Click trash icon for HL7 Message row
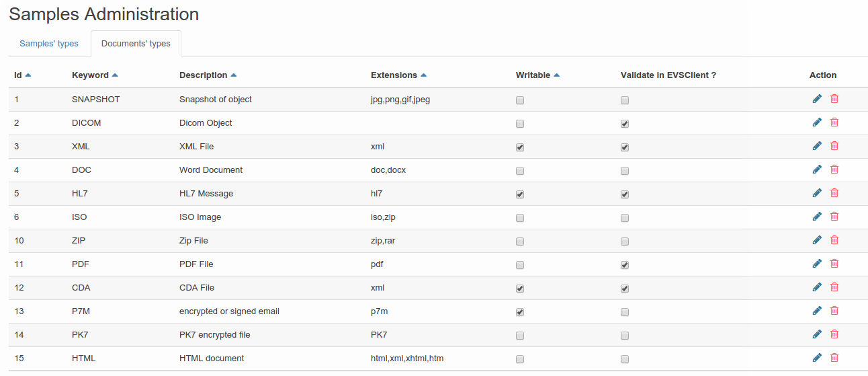 point(834,193)
